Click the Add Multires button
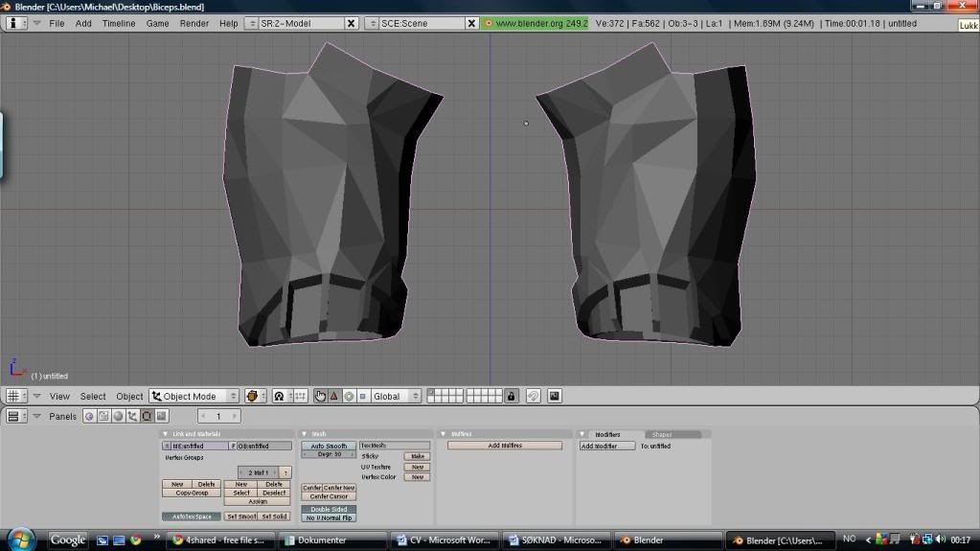The width and height of the screenshot is (980, 551). pos(505,446)
